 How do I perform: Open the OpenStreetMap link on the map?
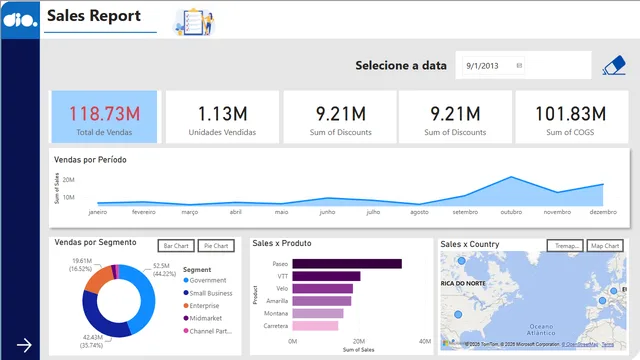tap(580, 344)
